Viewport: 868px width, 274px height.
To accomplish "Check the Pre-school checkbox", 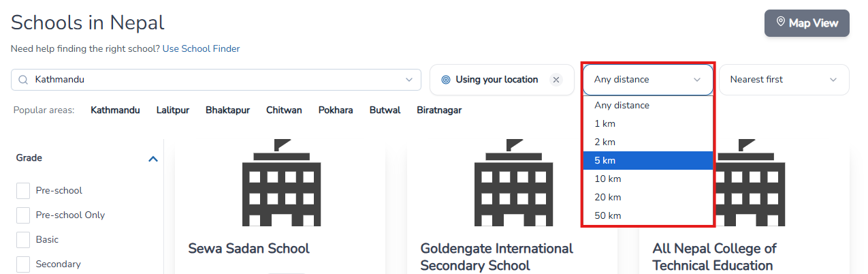I will click(x=23, y=191).
